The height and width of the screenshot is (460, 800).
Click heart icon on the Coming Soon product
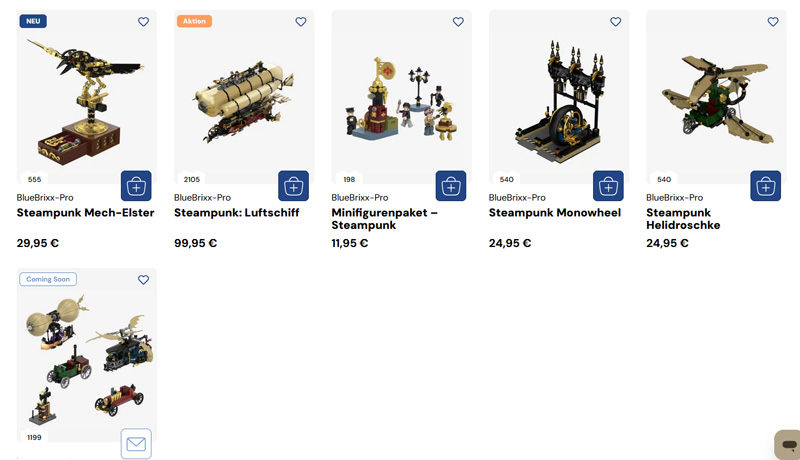pos(143,279)
